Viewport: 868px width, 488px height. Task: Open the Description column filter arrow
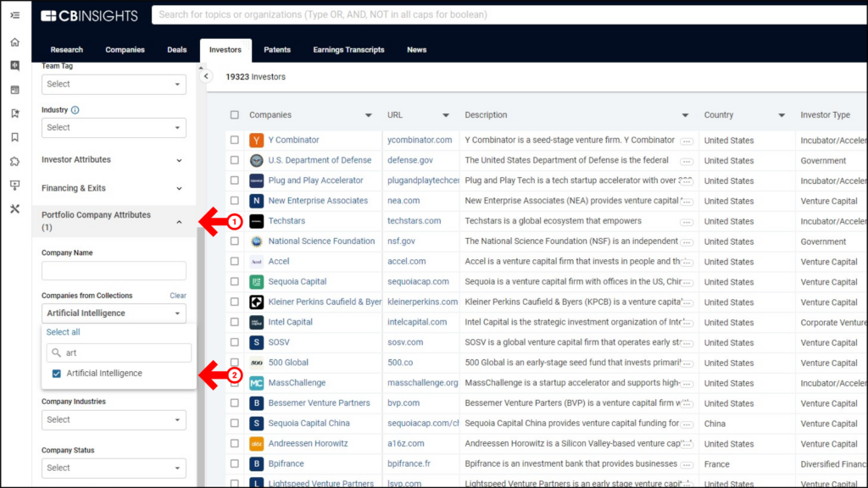click(685, 115)
